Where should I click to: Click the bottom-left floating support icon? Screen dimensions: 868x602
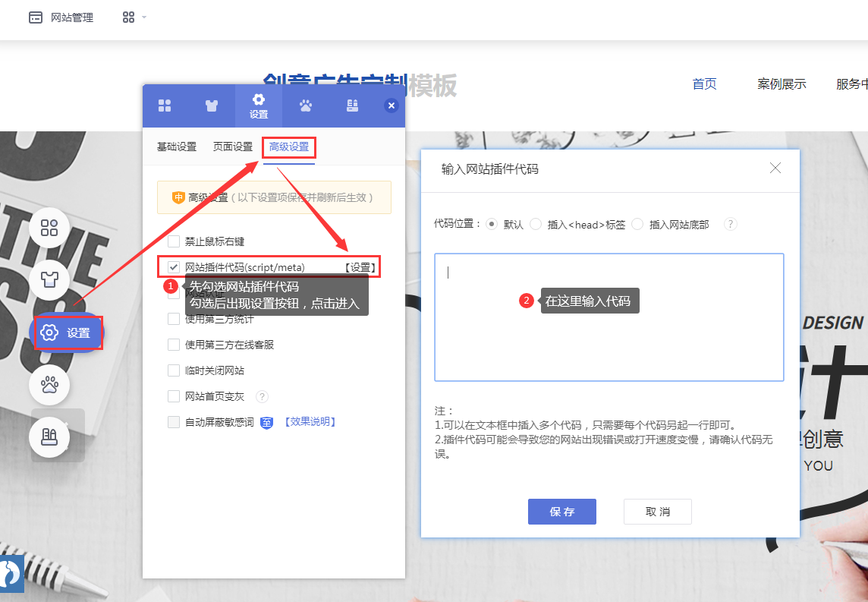click(x=11, y=574)
